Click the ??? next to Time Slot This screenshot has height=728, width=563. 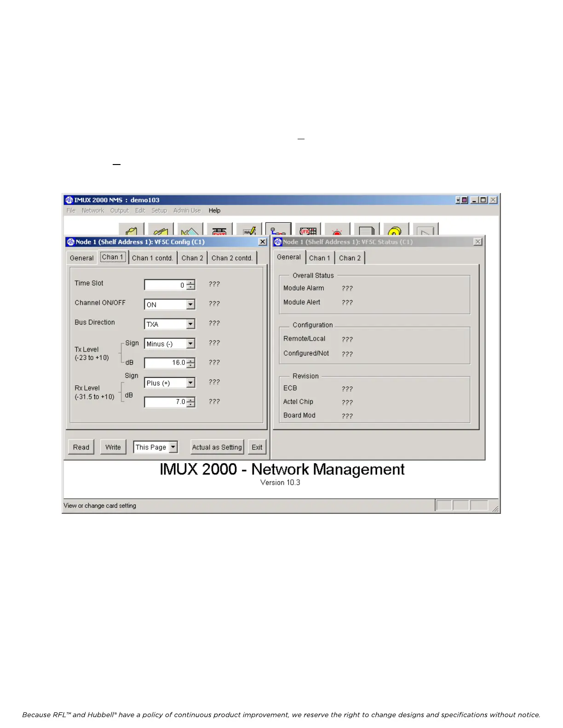[x=214, y=284]
